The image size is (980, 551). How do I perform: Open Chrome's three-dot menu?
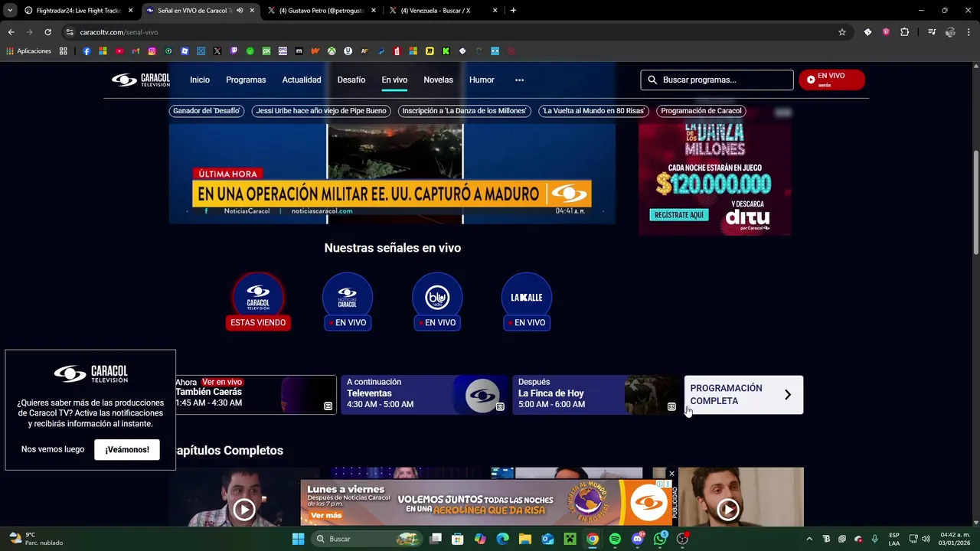(969, 32)
